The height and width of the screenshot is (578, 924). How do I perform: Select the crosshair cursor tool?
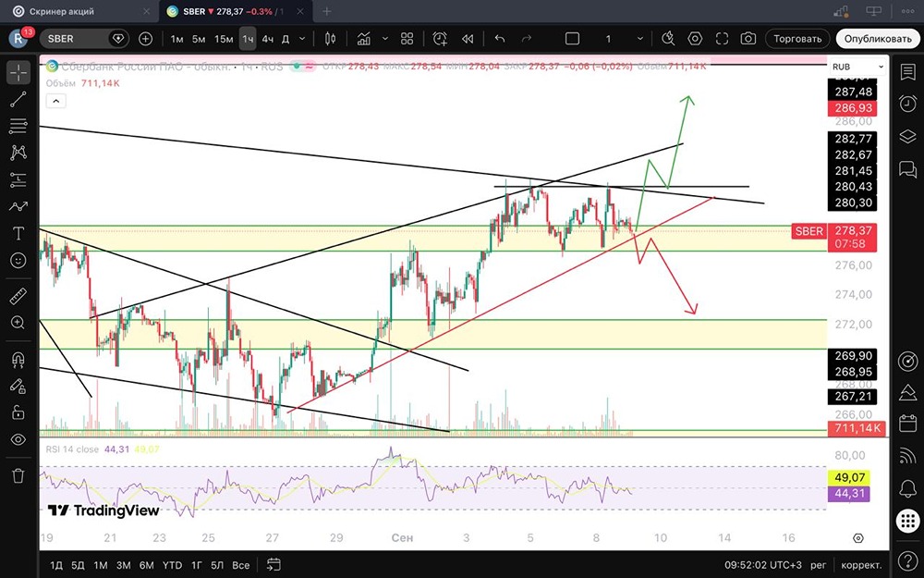pyautogui.click(x=18, y=73)
